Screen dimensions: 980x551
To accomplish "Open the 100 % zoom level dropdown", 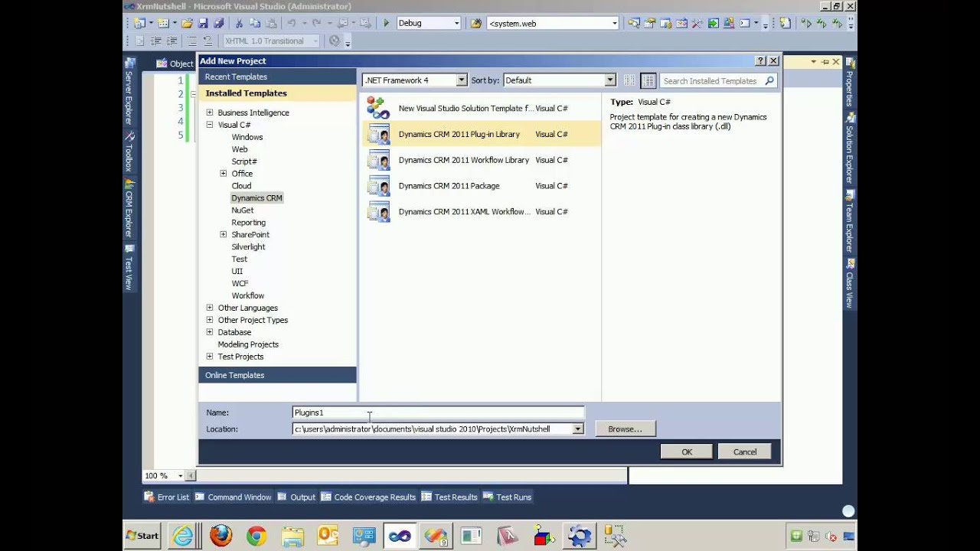I will [181, 476].
